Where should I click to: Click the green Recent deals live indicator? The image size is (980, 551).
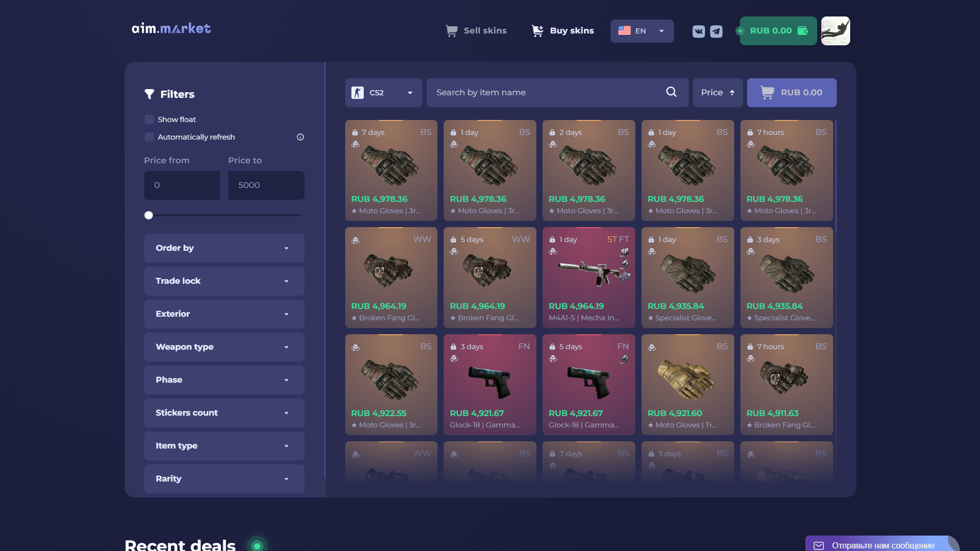[x=257, y=546]
